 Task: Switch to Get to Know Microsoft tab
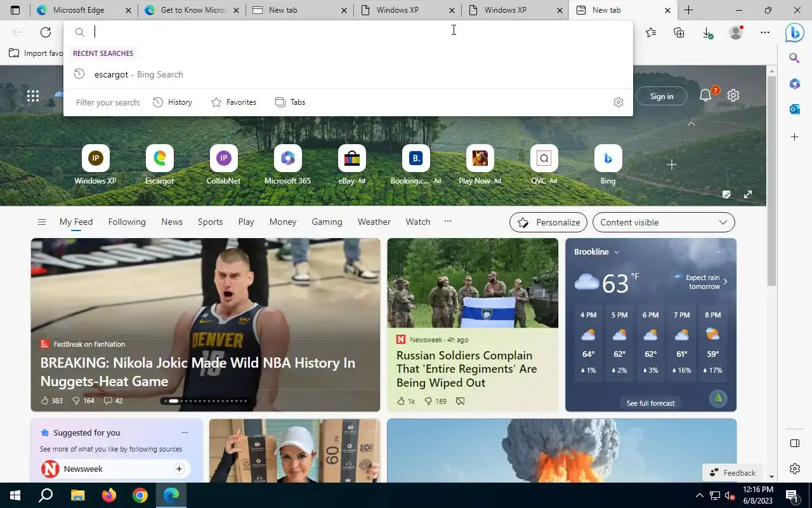[192, 10]
